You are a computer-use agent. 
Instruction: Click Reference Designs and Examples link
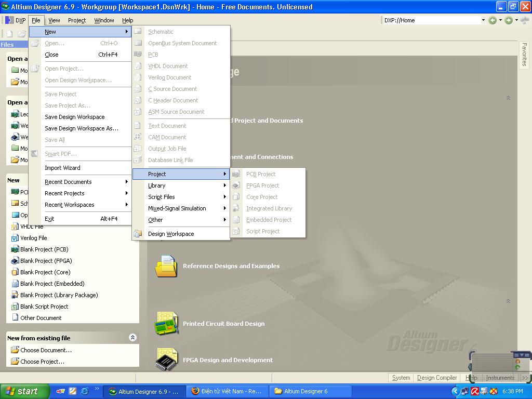pyautogui.click(x=231, y=266)
